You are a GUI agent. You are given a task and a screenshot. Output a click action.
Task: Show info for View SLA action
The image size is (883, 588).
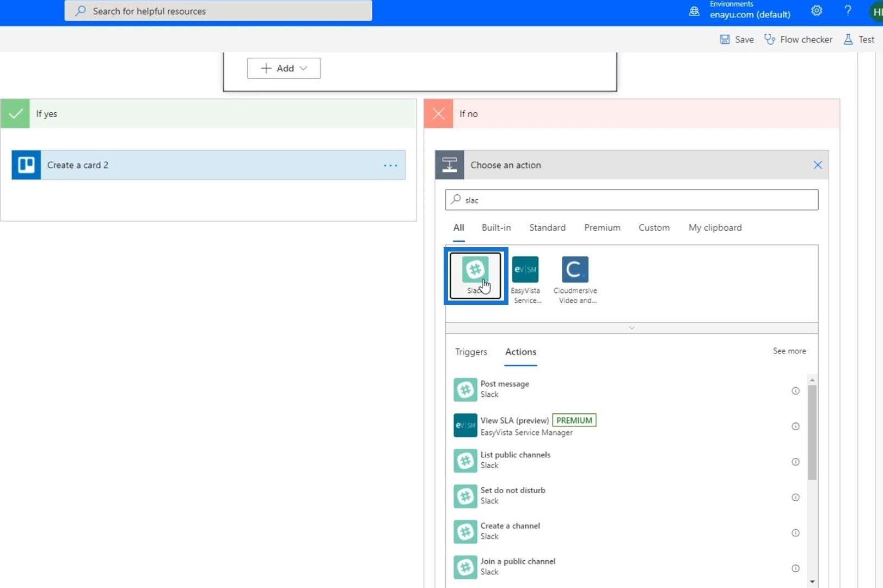click(x=795, y=426)
